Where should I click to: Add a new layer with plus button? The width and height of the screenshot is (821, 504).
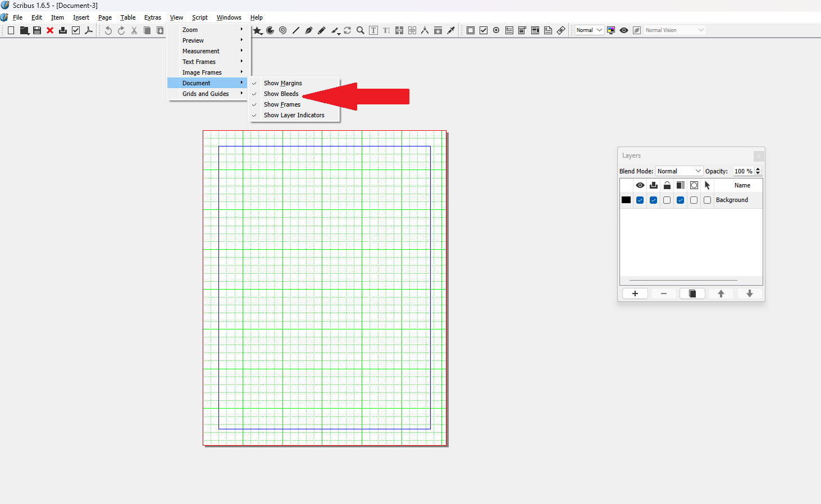(x=635, y=294)
